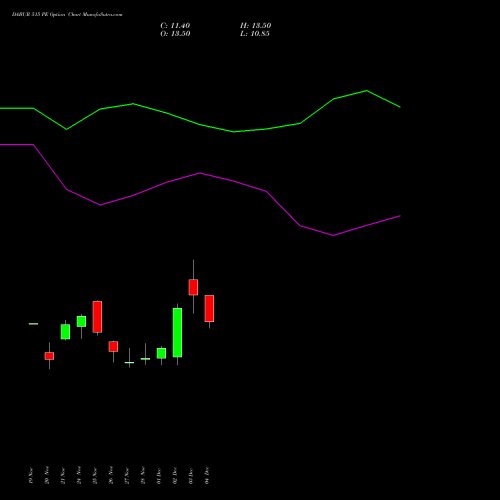This screenshot has height=500, width=500.
Task: Select the 04 Dec date label
Action: pos(207,475)
